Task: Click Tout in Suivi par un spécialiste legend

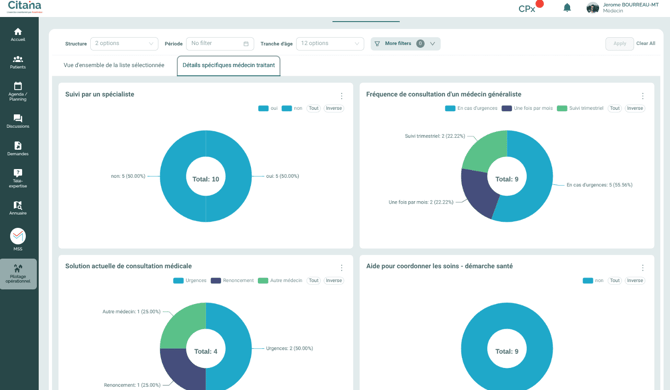Action: click(x=314, y=108)
